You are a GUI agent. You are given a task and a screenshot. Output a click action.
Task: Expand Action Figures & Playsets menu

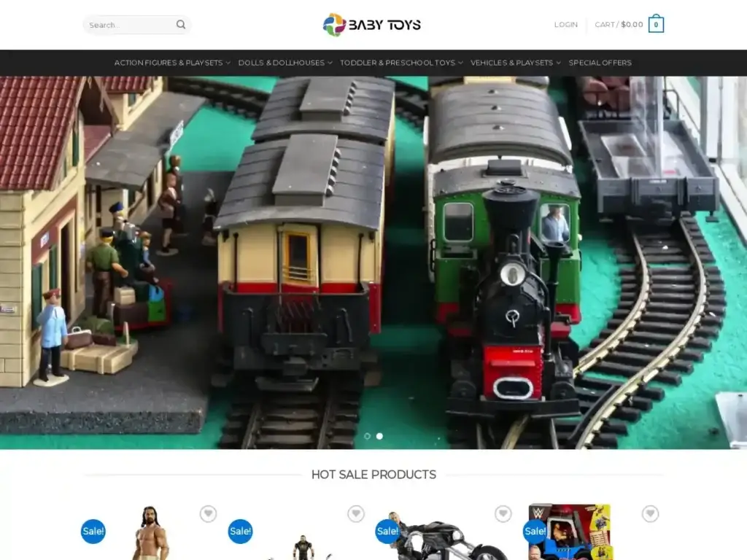point(172,63)
